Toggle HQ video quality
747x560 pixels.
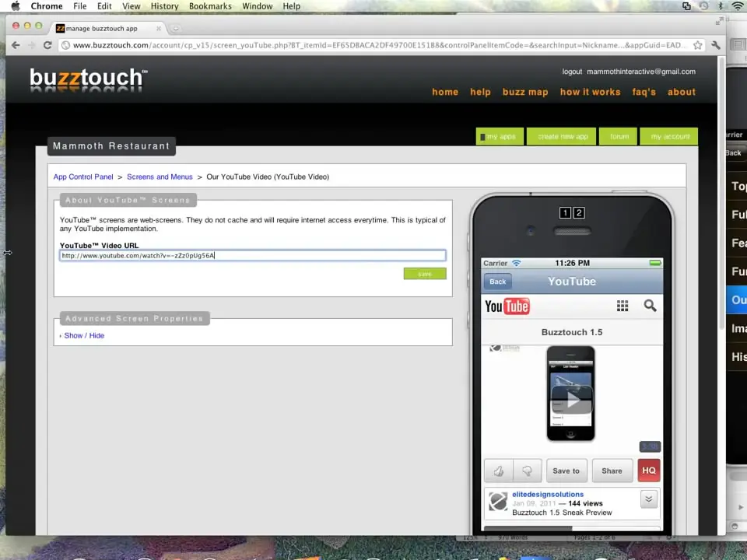(x=648, y=471)
